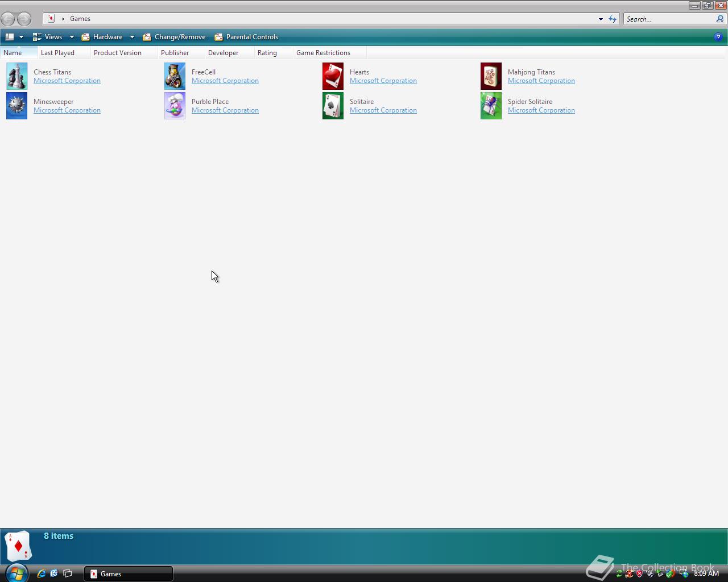
Task: Open address bar history dropdown
Action: (601, 19)
